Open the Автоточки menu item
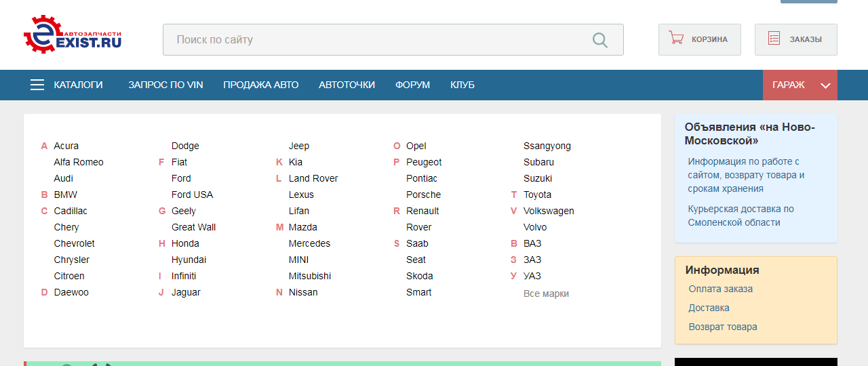This screenshot has height=366, width=868. pyautogui.click(x=347, y=85)
